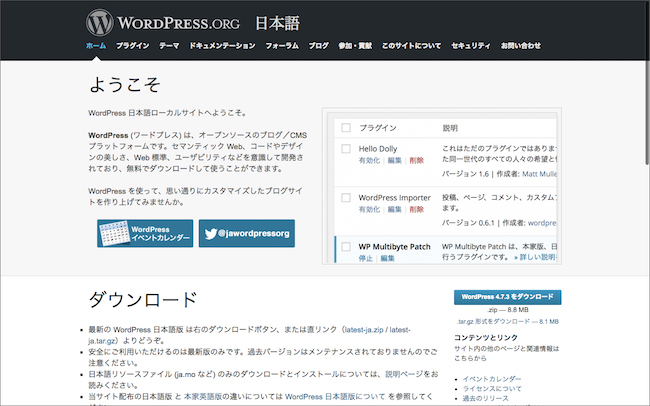
Task: Click the WordPress 4.7.3 download button
Action: [507, 297]
